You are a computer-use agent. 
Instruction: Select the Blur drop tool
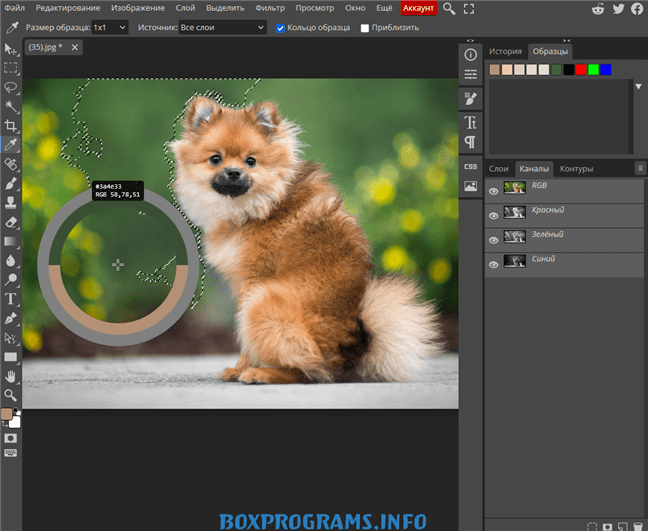10,260
